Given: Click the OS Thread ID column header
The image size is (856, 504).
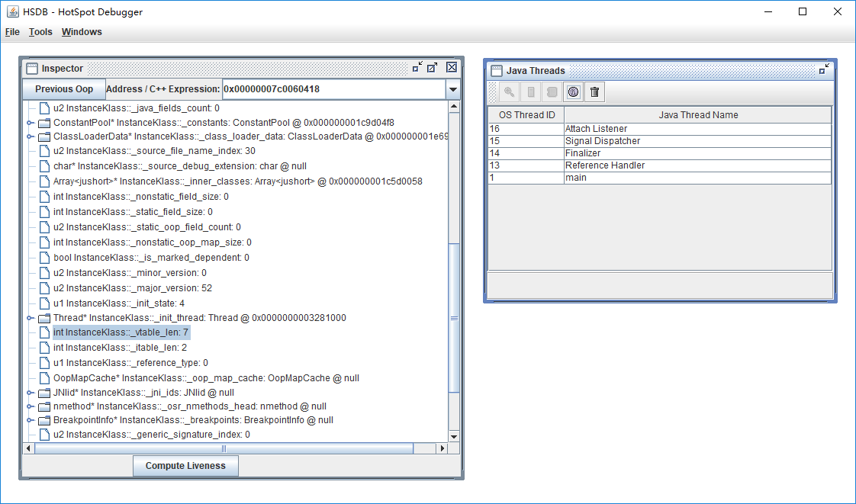Looking at the screenshot, I should coord(526,115).
